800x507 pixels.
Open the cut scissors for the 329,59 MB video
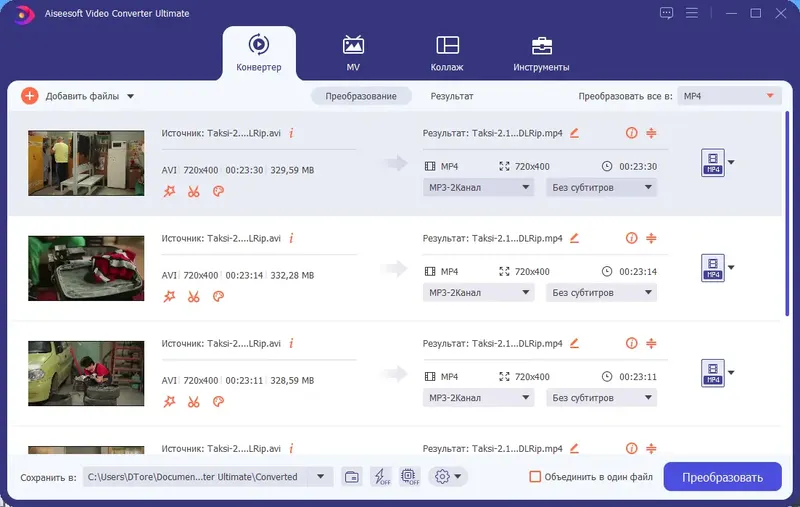tap(193, 191)
